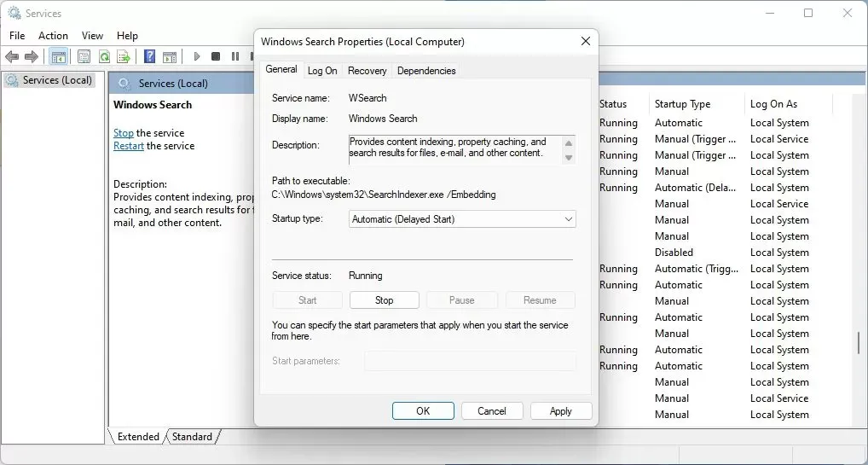The width and height of the screenshot is (868, 465).
Task: Toggle Show/Hide Console Tree toolbar icon
Action: click(59, 56)
